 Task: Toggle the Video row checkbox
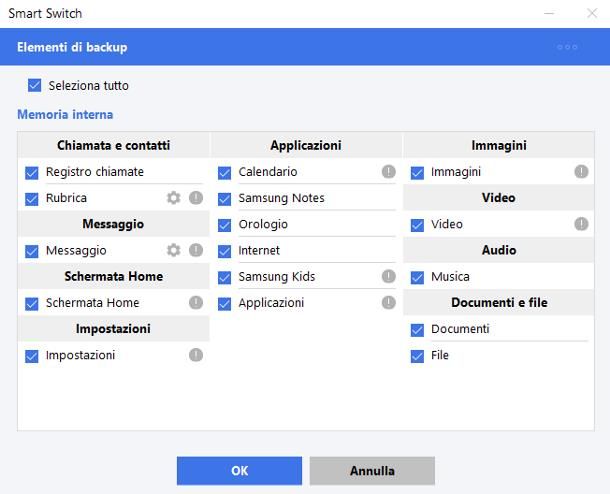click(x=417, y=226)
